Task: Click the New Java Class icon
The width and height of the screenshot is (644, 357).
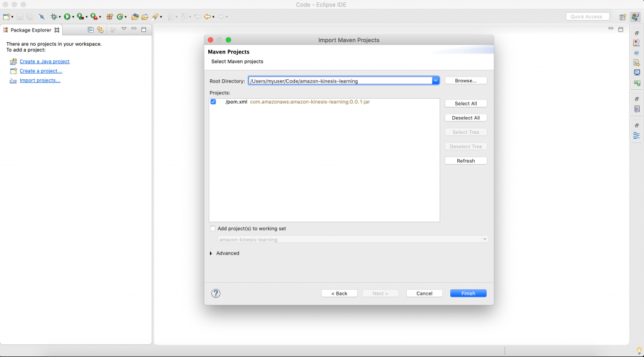Action: tap(120, 17)
